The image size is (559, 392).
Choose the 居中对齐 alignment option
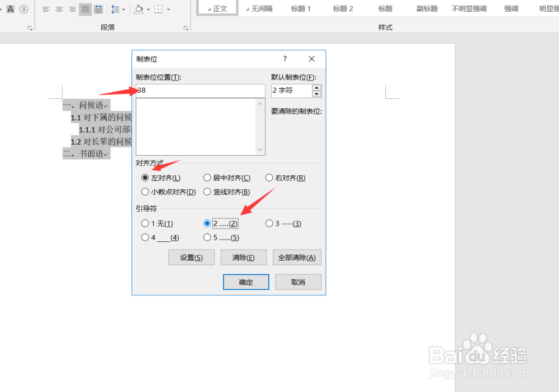(206, 178)
